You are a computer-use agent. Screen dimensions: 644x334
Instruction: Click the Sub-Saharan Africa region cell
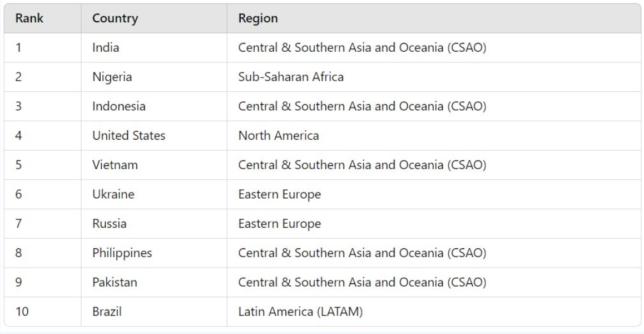click(291, 77)
